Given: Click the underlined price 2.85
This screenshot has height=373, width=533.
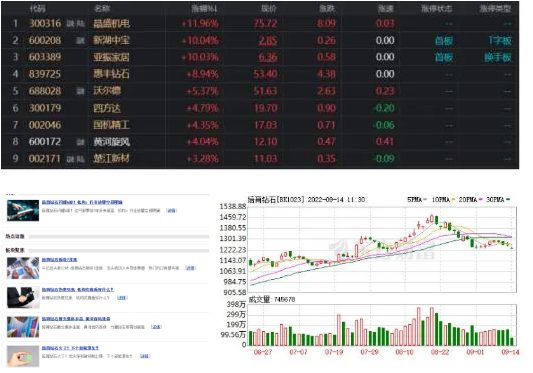Looking at the screenshot, I should pos(268,41).
